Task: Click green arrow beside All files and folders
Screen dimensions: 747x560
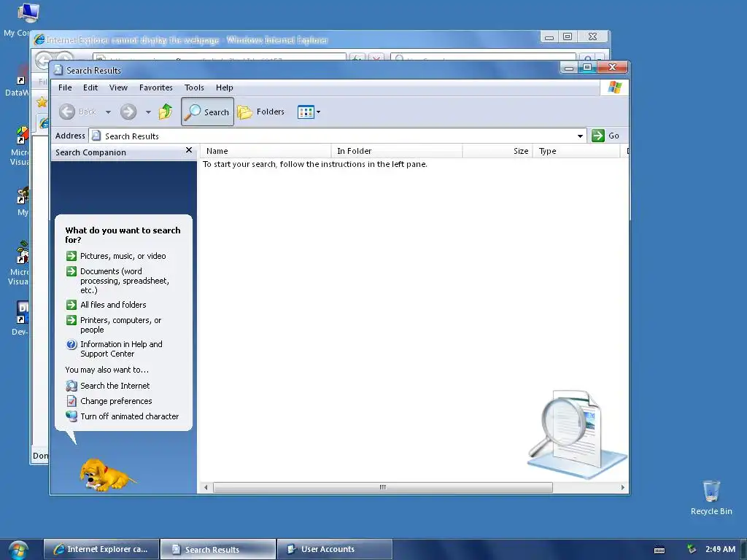Action: 71,305
